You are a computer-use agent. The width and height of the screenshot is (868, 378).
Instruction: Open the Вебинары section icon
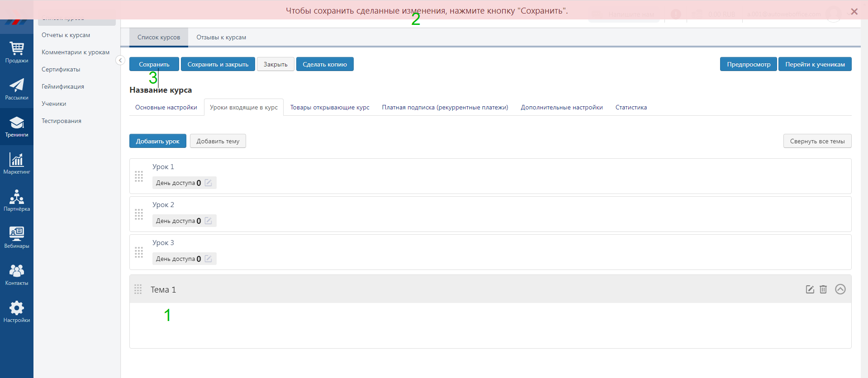click(x=17, y=238)
